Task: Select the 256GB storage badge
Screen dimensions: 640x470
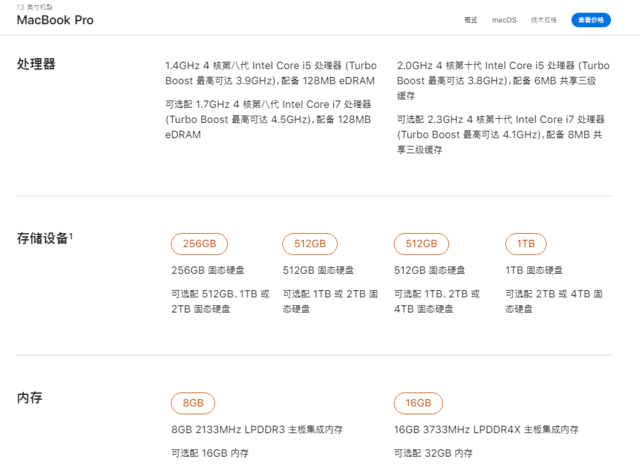Action: (199, 244)
